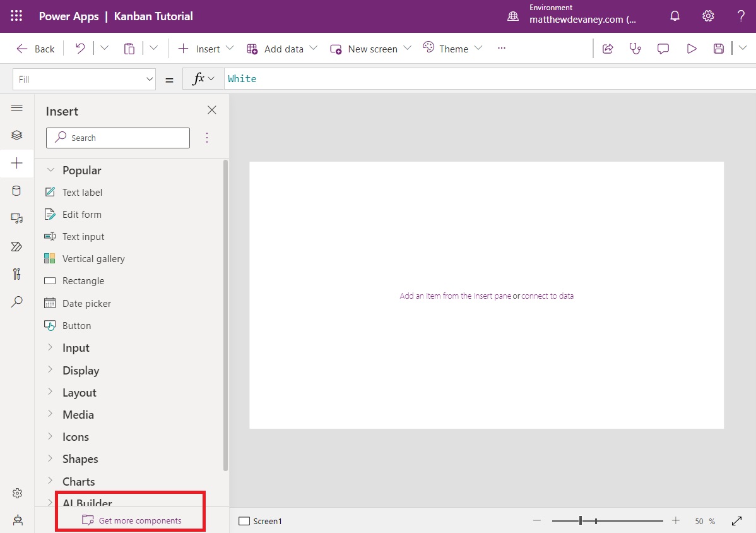Viewport: 756px width, 533px height.
Task: Click the Environment globe icon
Action: coord(513,16)
